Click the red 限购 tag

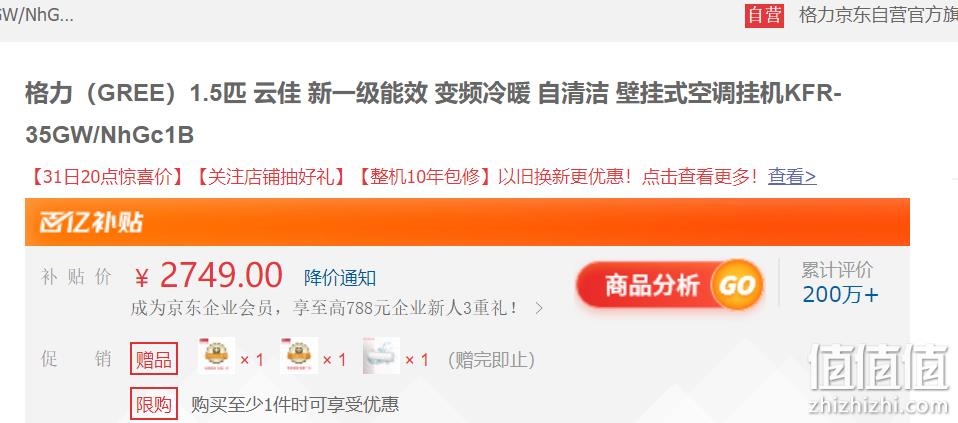click(154, 404)
